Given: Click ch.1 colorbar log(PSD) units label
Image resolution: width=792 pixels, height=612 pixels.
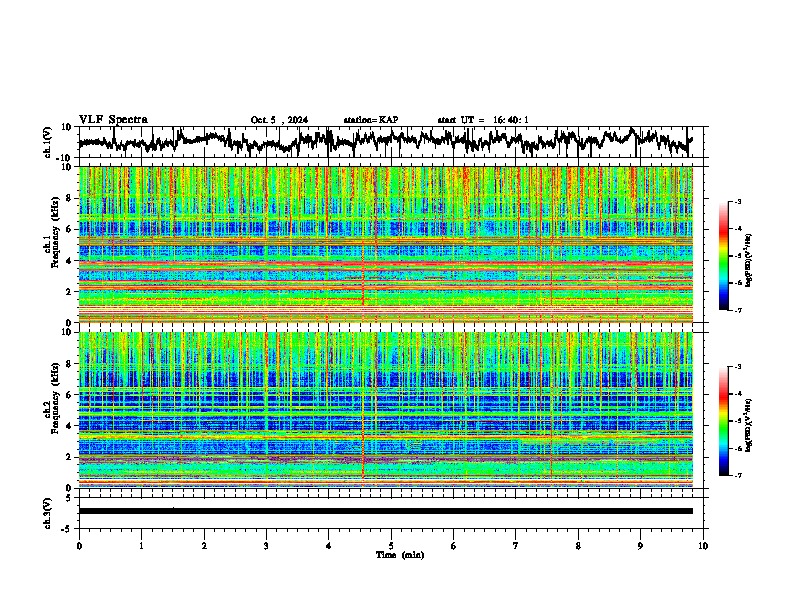Looking at the screenshot, I should (748, 260).
